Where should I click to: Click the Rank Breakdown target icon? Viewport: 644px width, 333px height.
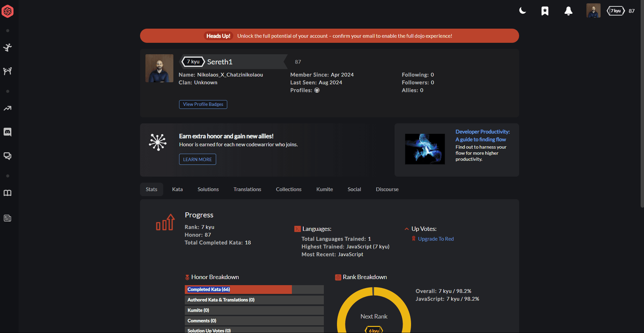338,277
